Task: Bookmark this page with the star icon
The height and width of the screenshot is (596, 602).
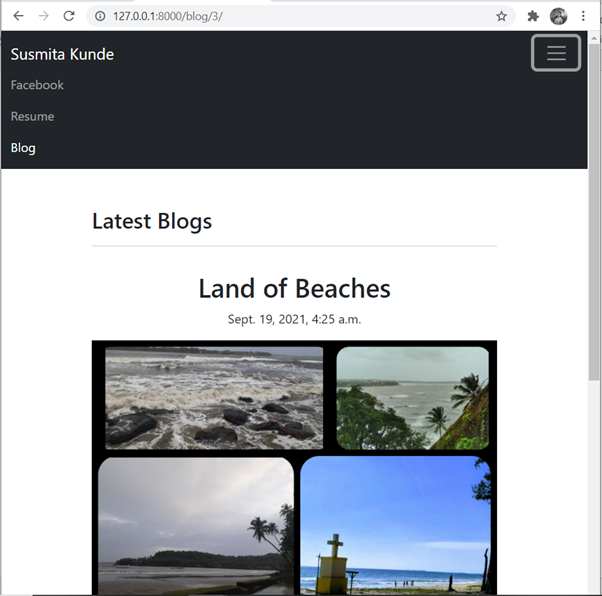Action: [501, 16]
